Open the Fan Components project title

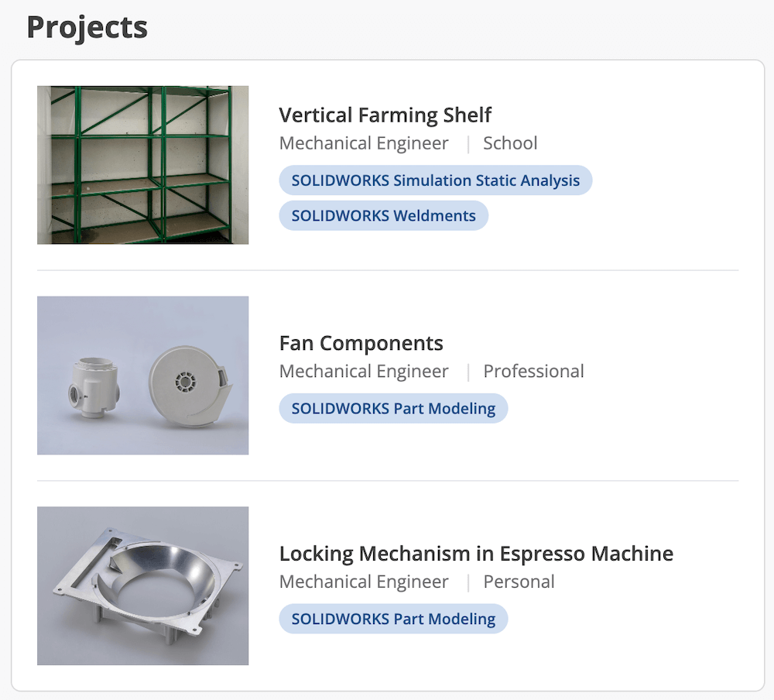361,343
